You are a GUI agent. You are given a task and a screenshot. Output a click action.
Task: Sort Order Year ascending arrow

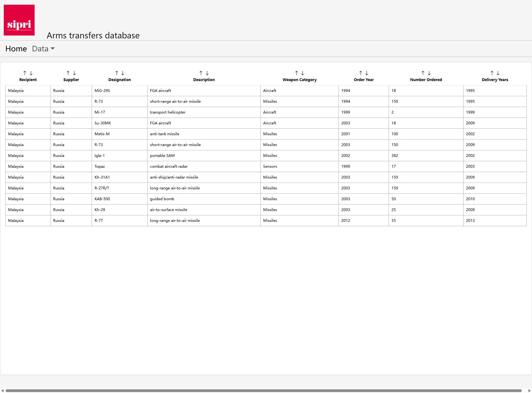361,73
